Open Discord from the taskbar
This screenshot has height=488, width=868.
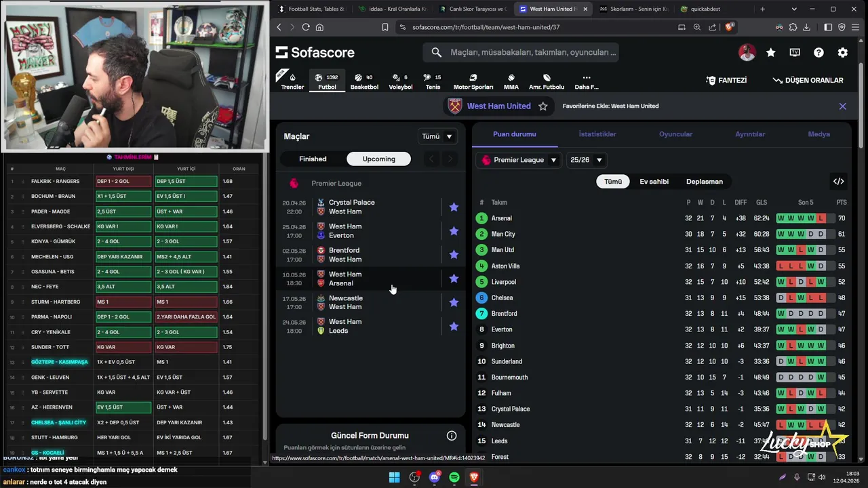[x=435, y=477]
